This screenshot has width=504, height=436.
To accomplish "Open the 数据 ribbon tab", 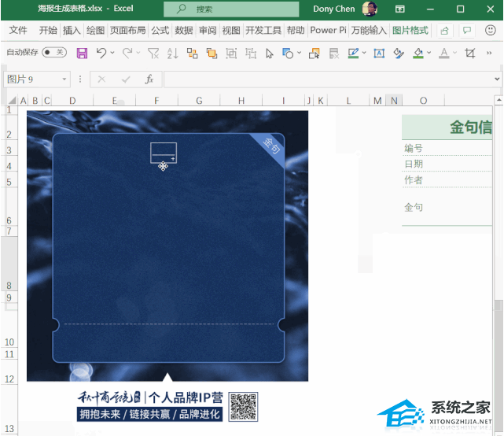I will pos(184,30).
